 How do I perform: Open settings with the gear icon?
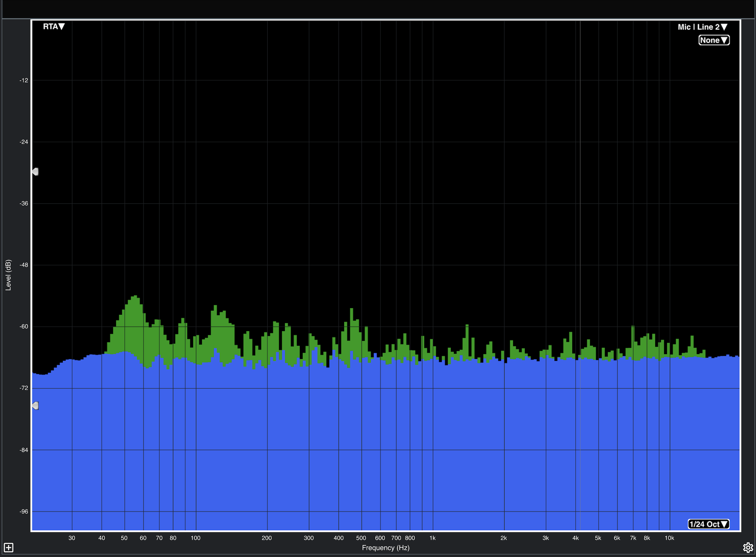tap(748, 547)
